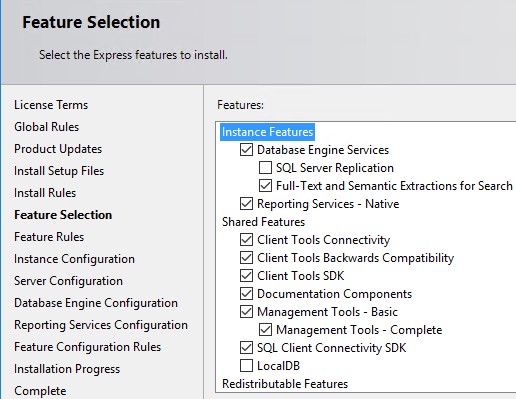This screenshot has height=399, width=516.
Task: Click the 'LocalDB' feature label
Action: [278, 366]
